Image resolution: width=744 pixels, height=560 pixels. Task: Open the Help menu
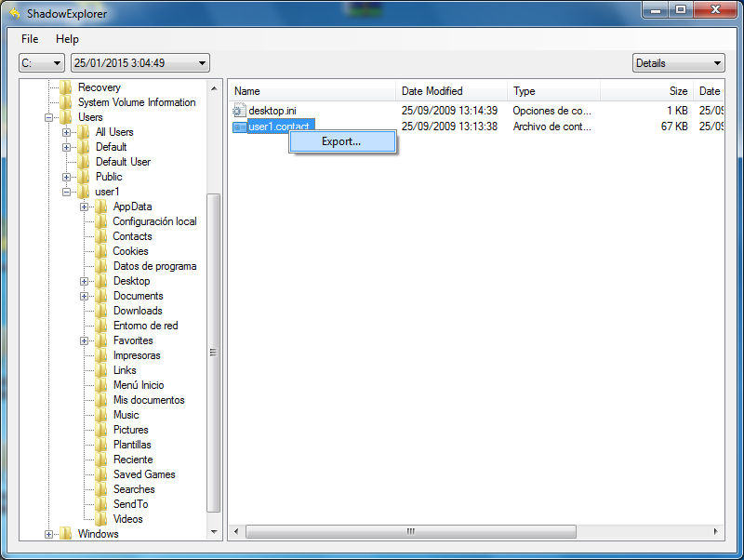click(x=67, y=39)
